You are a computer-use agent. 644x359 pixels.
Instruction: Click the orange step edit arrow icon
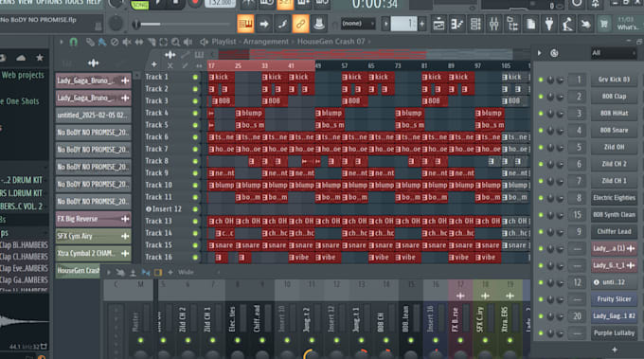263,24
